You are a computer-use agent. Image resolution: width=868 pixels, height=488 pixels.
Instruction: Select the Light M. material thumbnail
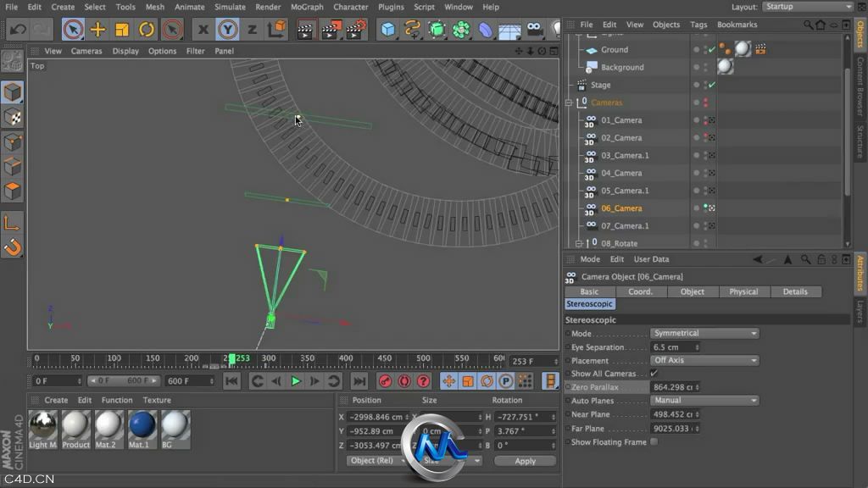click(x=42, y=430)
